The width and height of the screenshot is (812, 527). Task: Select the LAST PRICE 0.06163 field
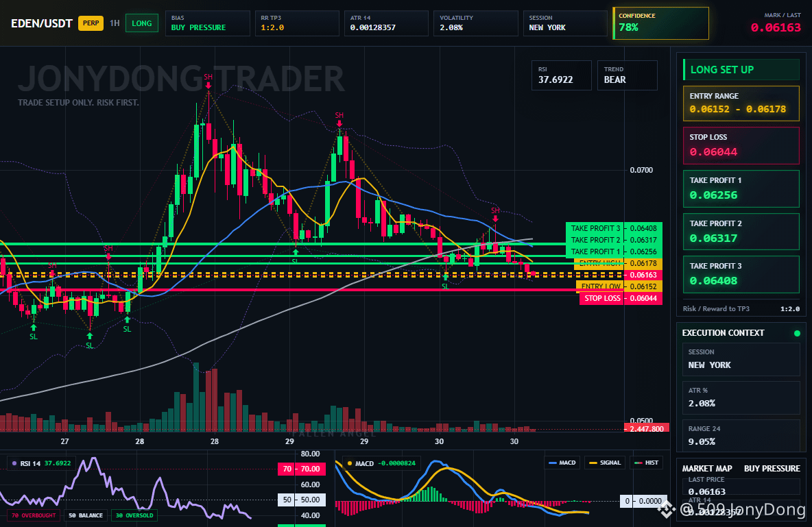(741, 487)
